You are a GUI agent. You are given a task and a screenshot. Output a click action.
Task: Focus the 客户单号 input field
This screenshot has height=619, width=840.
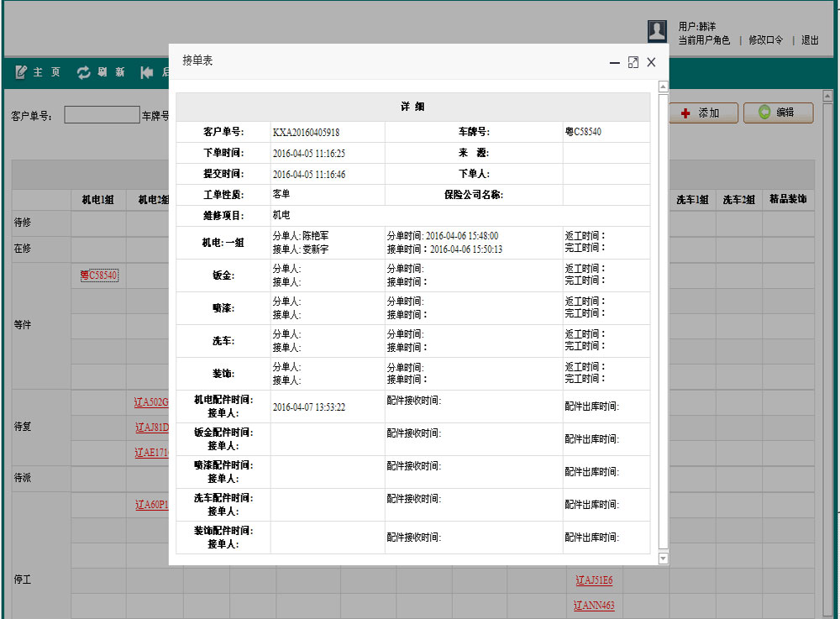(x=102, y=115)
